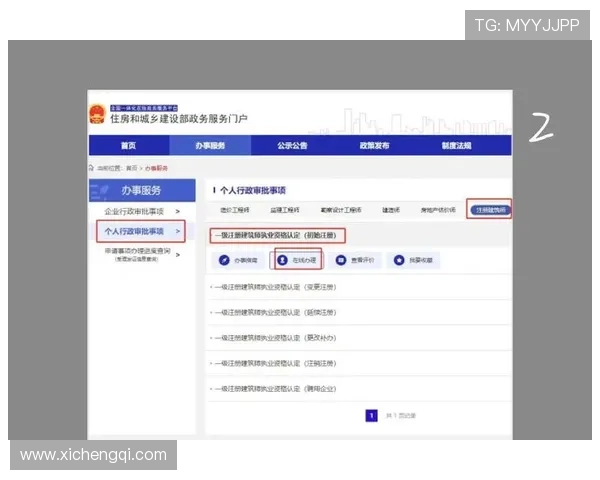Viewport: 600px width, 480px height.
Task: Switch to the 房地产估价师 tab
Action: coord(438,210)
